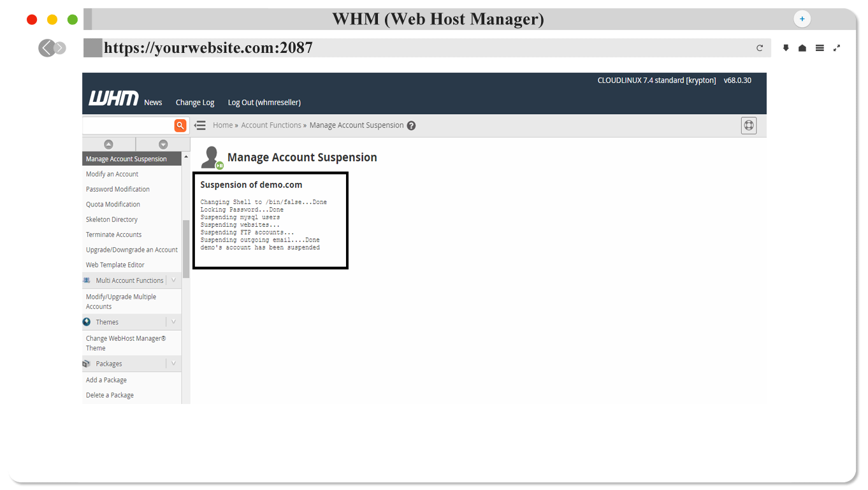Click version text v68.0.30
Image resolution: width=868 pixels, height=490 pixels.
click(x=737, y=81)
